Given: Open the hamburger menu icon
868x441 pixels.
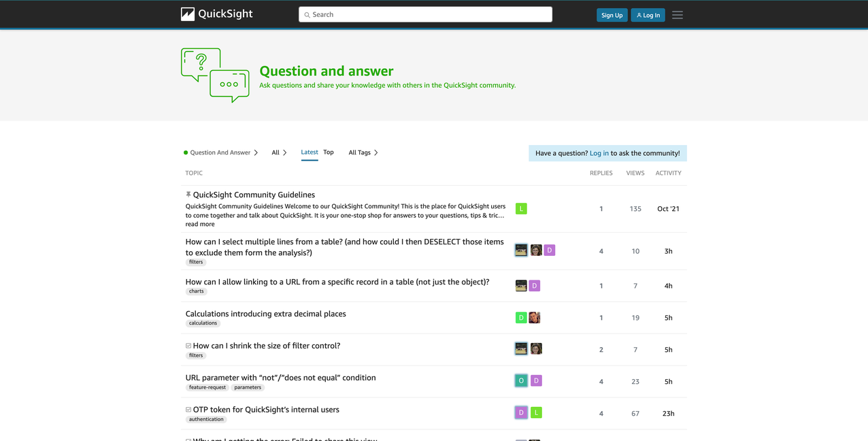Looking at the screenshot, I should point(678,15).
